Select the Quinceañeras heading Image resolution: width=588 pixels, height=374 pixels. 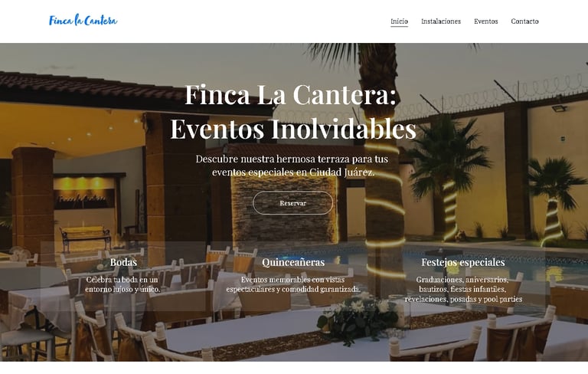[x=293, y=262]
